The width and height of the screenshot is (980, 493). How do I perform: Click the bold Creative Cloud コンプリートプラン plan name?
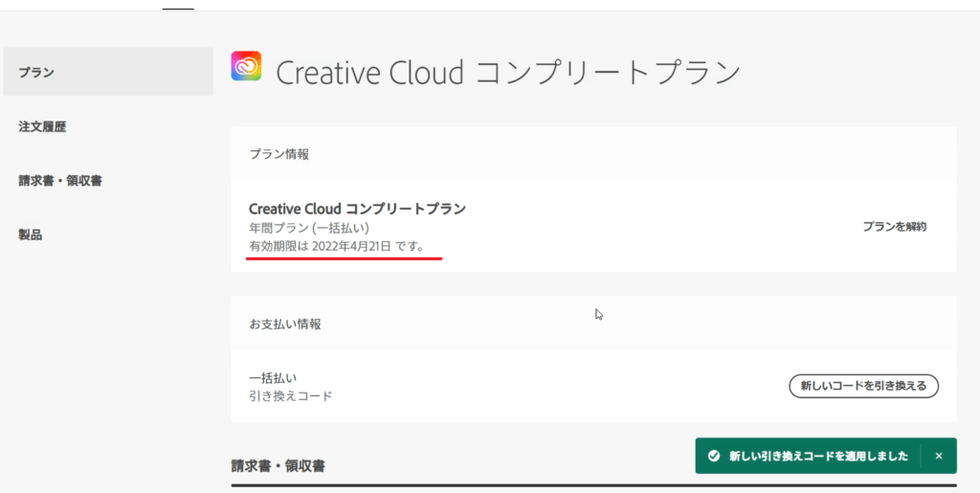pos(358,209)
